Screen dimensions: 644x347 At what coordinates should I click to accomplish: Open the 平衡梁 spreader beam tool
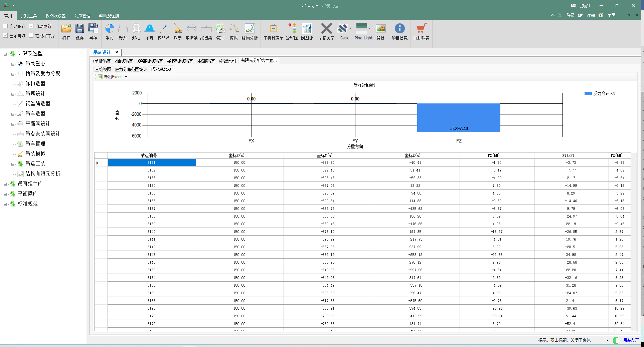click(x=192, y=32)
